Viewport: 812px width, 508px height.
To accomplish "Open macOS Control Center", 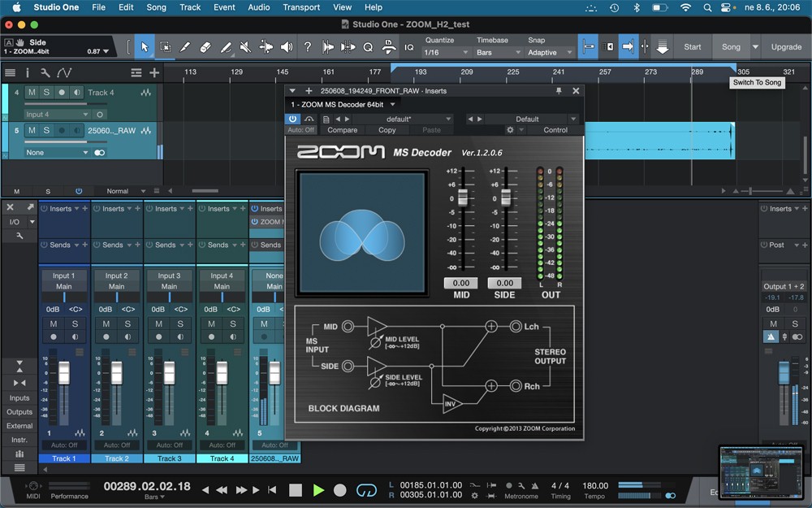I will point(725,7).
